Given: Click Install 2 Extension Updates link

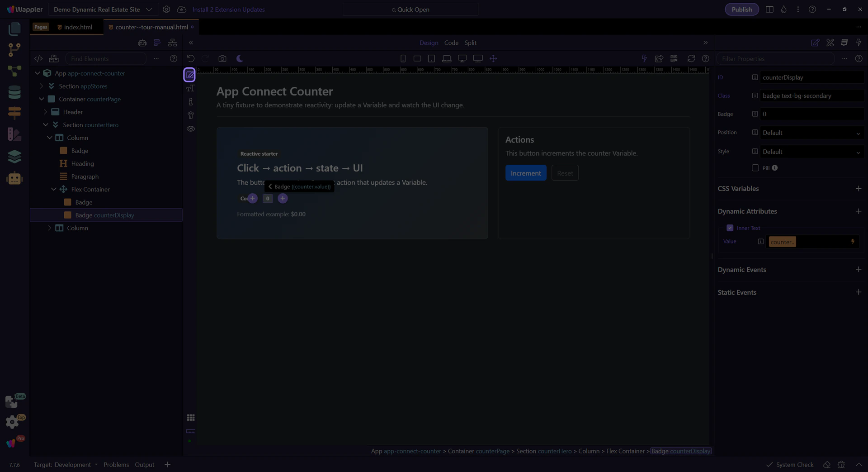Looking at the screenshot, I should [228, 10].
